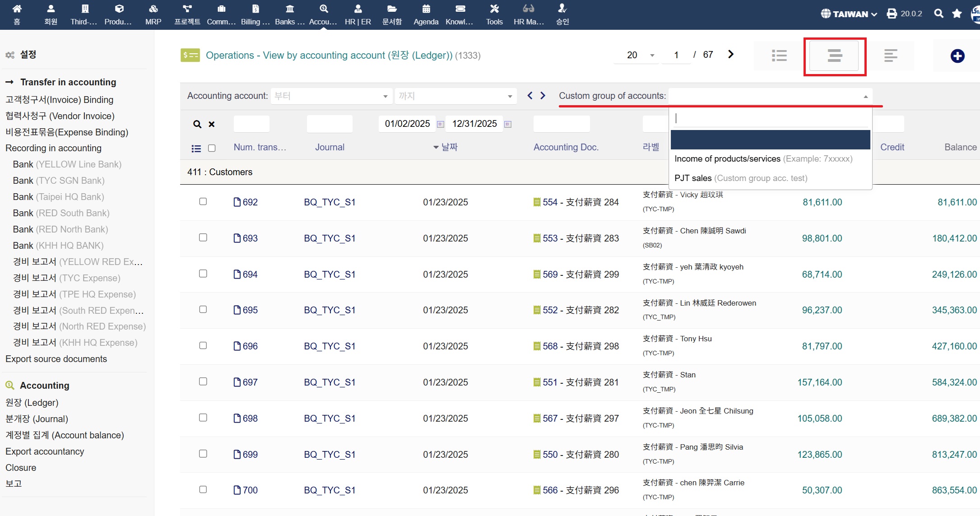The width and height of the screenshot is (980, 516).
Task: Open the Tools menu in top bar
Action: point(494,14)
